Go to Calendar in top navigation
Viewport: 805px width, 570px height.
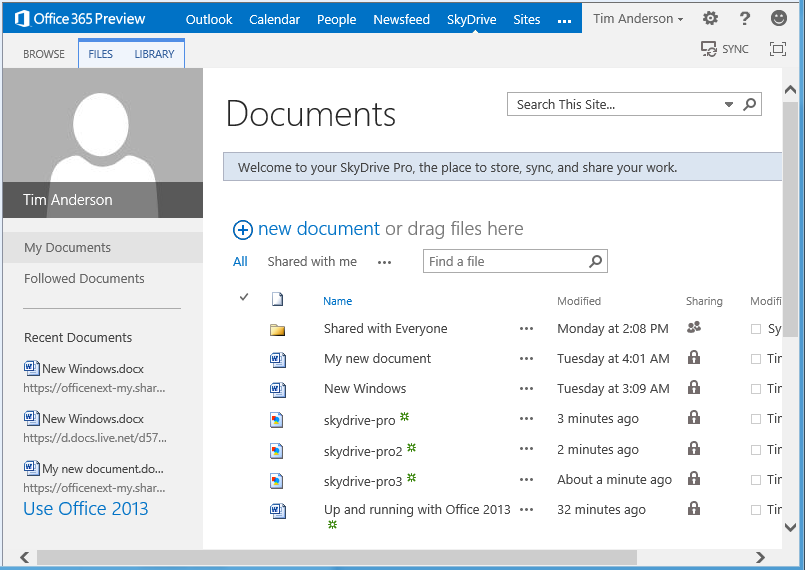point(274,20)
